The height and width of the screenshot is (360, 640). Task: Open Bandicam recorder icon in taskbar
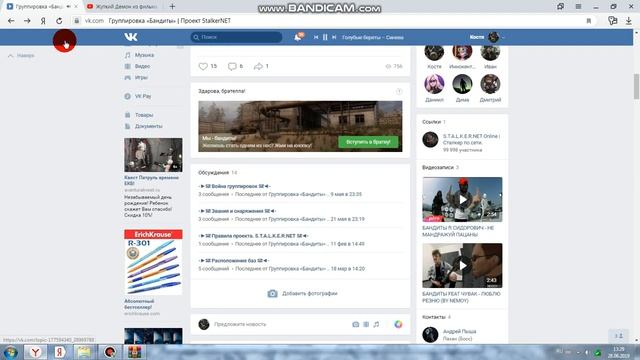[x=109, y=352]
